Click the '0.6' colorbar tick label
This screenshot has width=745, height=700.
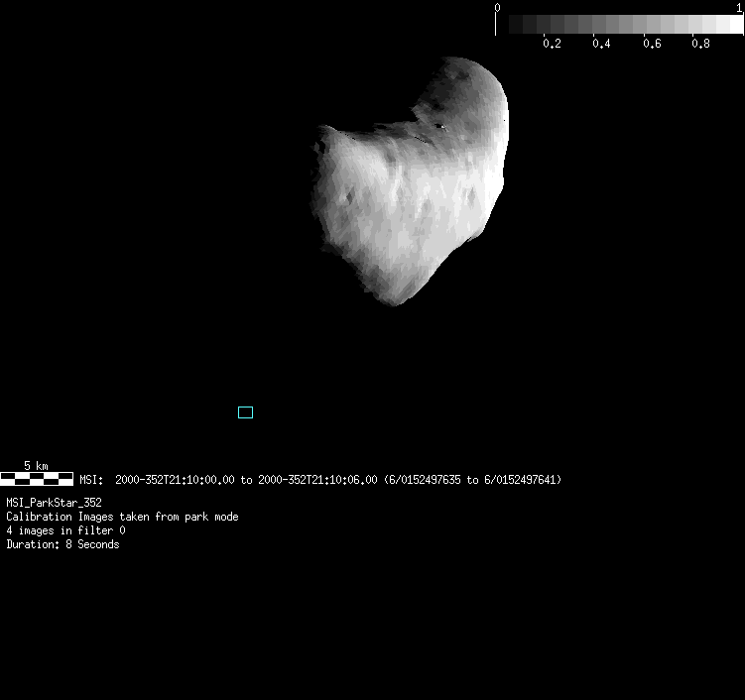point(652,44)
